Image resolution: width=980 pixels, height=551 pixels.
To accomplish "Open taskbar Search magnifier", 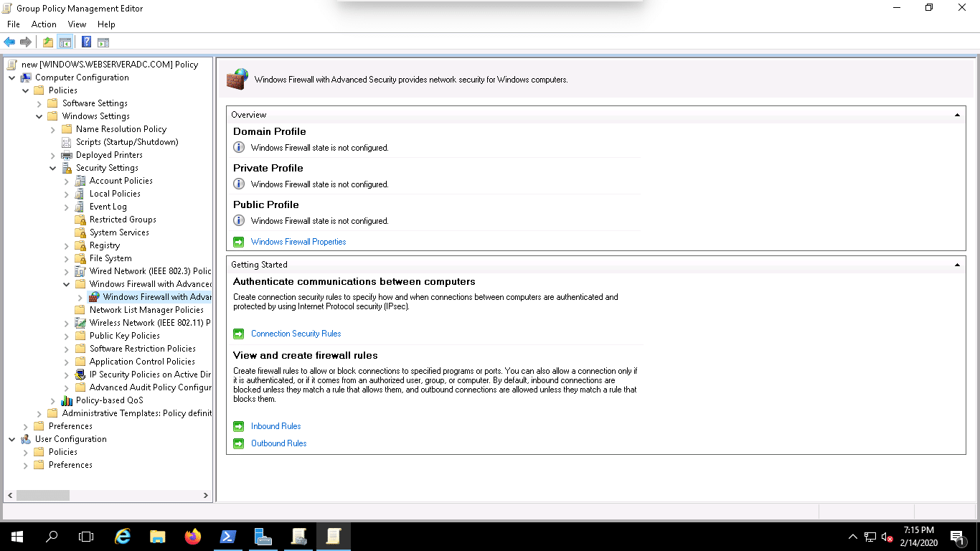I will (x=52, y=536).
